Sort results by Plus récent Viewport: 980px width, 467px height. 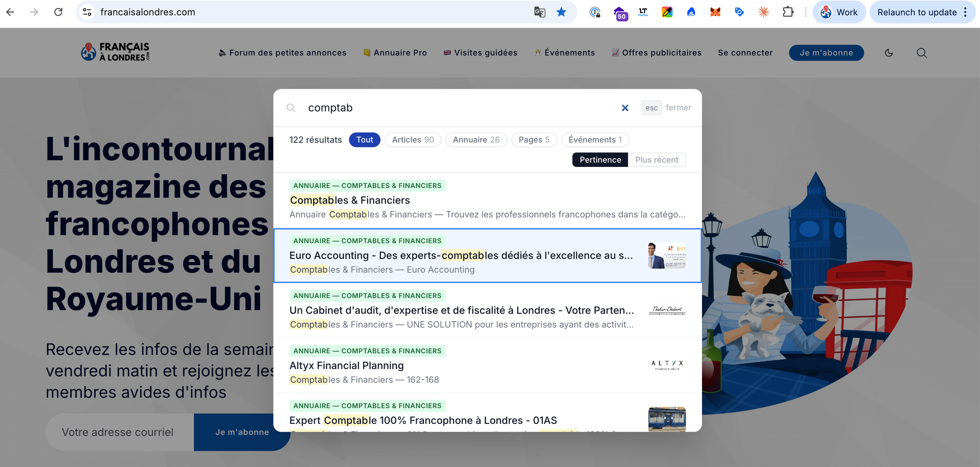(657, 160)
